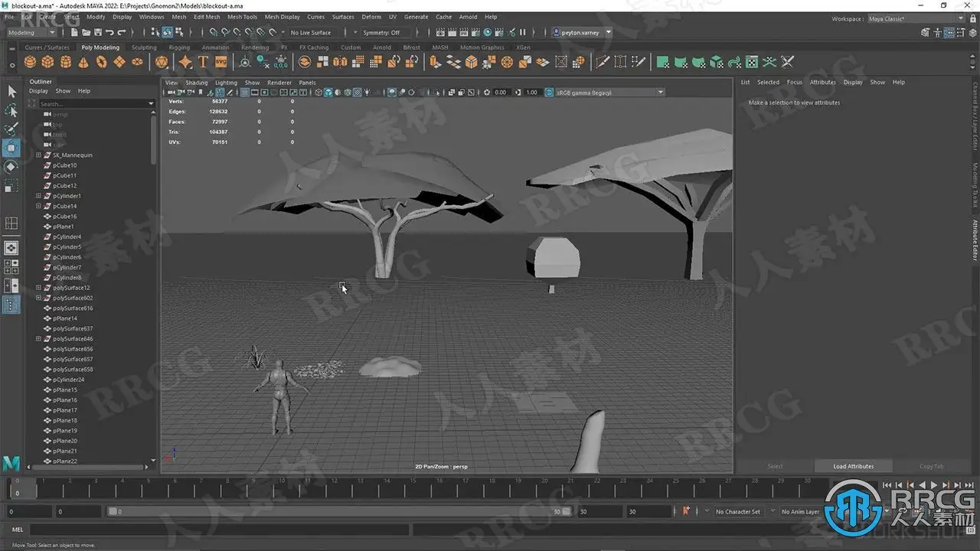Viewport: 980px width, 551px height.
Task: Open the Mesh Tools menu
Action: click(x=242, y=16)
